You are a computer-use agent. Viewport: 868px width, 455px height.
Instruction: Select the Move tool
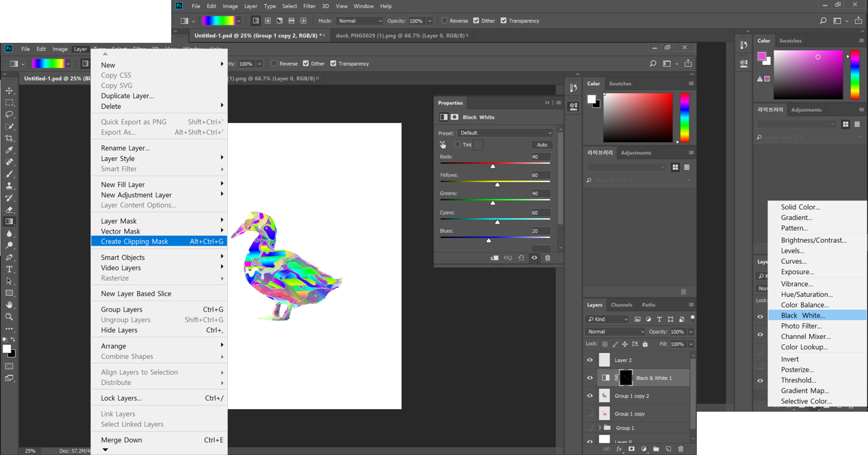click(9, 90)
